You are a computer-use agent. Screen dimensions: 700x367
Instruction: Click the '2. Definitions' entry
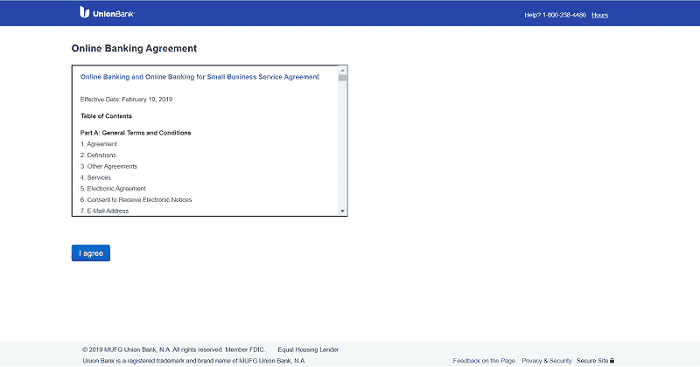point(98,155)
